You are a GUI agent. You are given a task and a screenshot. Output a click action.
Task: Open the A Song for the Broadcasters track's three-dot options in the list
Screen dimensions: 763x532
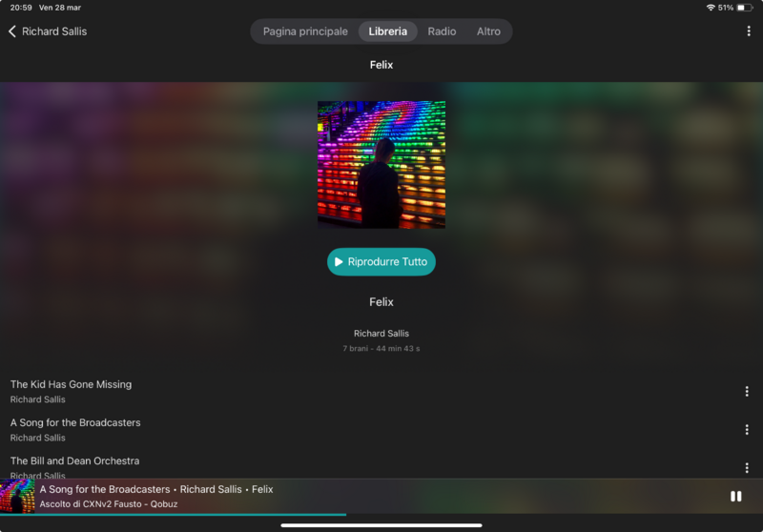(x=747, y=429)
